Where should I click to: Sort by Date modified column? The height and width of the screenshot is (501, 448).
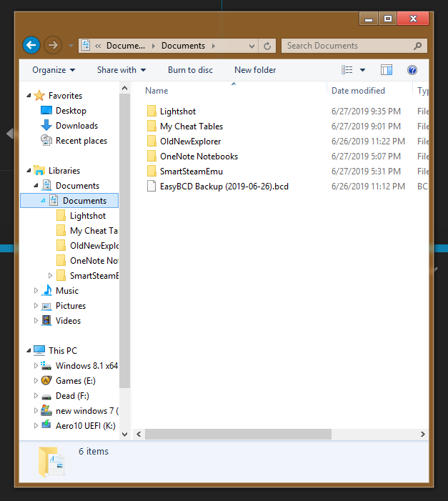point(358,91)
